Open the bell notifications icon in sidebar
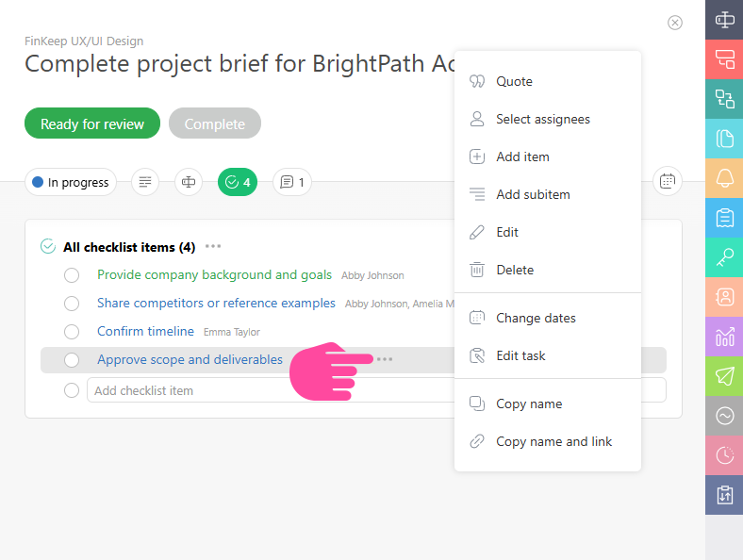Screen dimensions: 743x560 click(724, 178)
